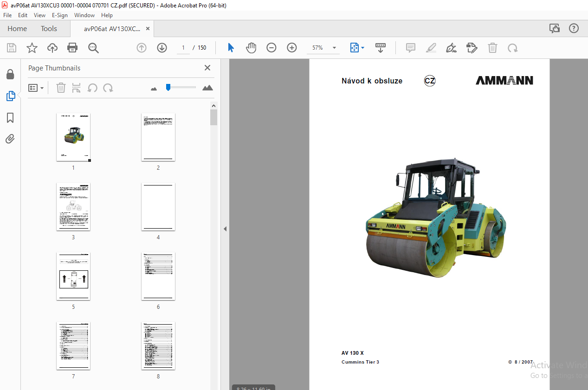The height and width of the screenshot is (390, 588).
Task: Open the Window menu
Action: [x=84, y=15]
